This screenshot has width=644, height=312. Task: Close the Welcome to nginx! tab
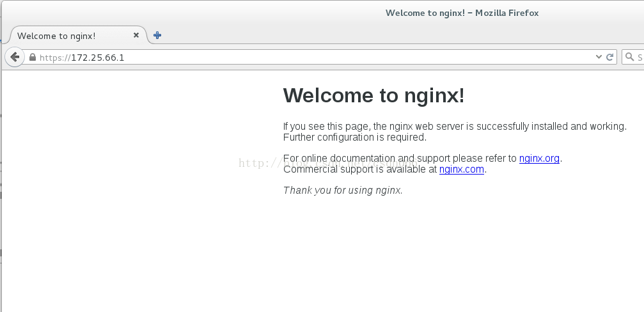(136, 35)
